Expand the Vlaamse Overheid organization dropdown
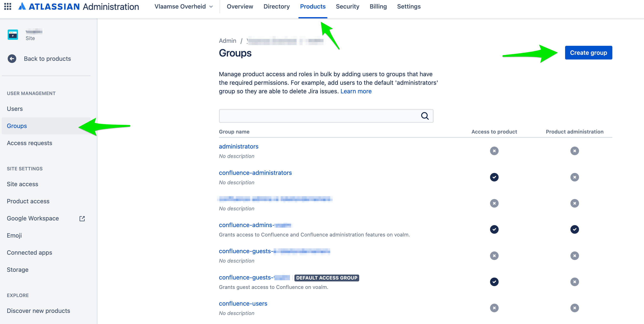 [184, 6]
